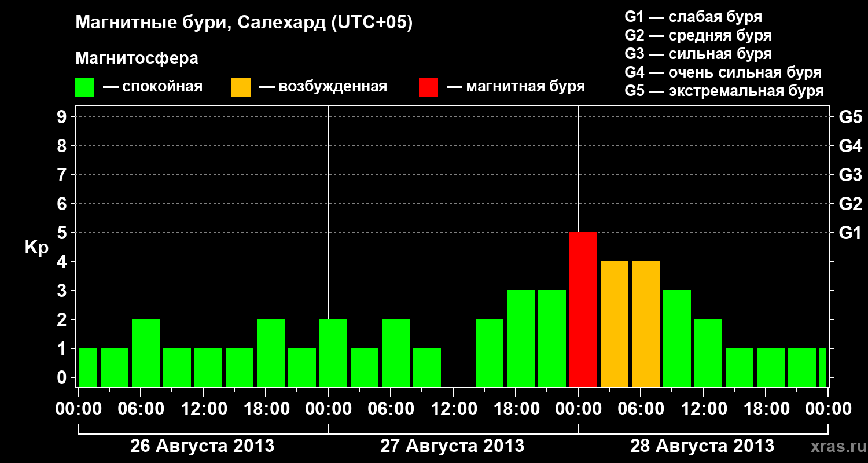The image size is (868, 463).
Task: Click the green Kp 2 bar at 00:00 on 27 August
Action: [x=333, y=352]
